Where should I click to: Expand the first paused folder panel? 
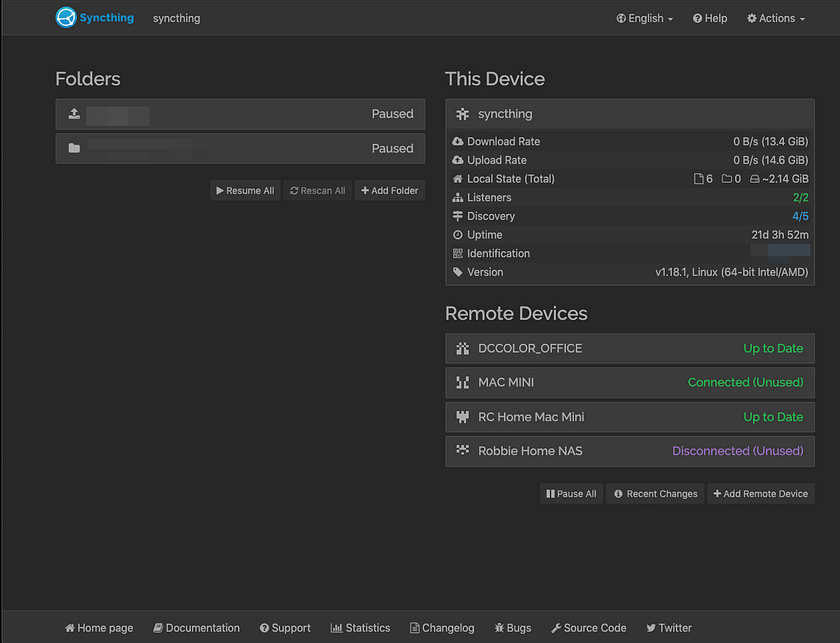click(x=240, y=114)
